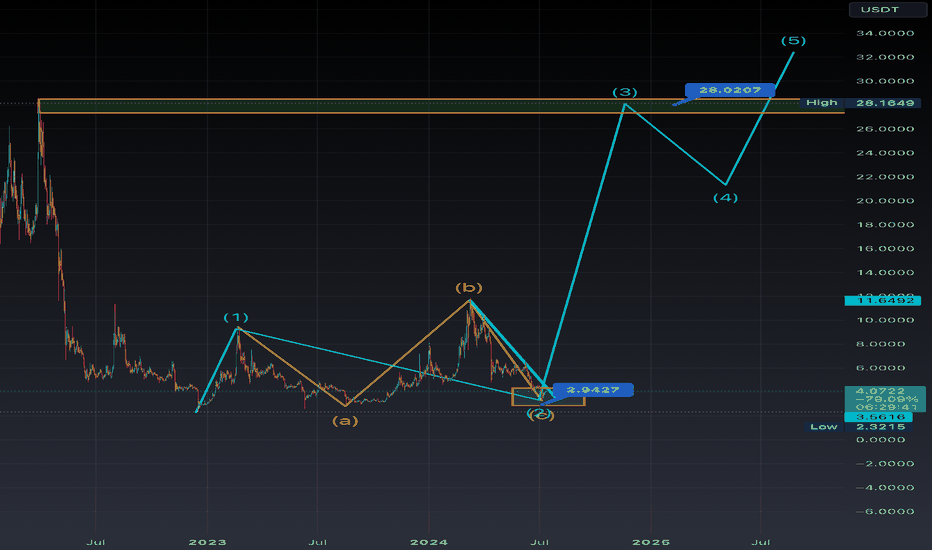Click −6.0000 on the price axis

tap(885, 511)
